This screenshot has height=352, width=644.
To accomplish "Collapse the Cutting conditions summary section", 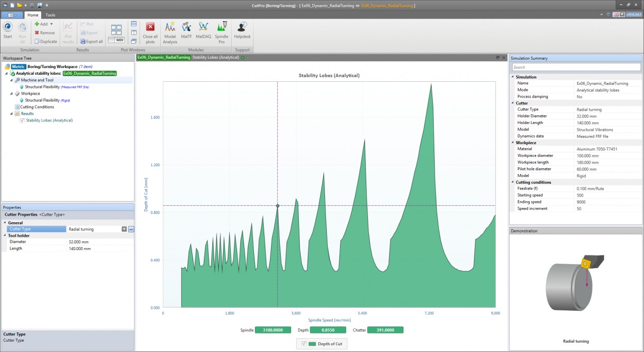I will [x=513, y=182].
